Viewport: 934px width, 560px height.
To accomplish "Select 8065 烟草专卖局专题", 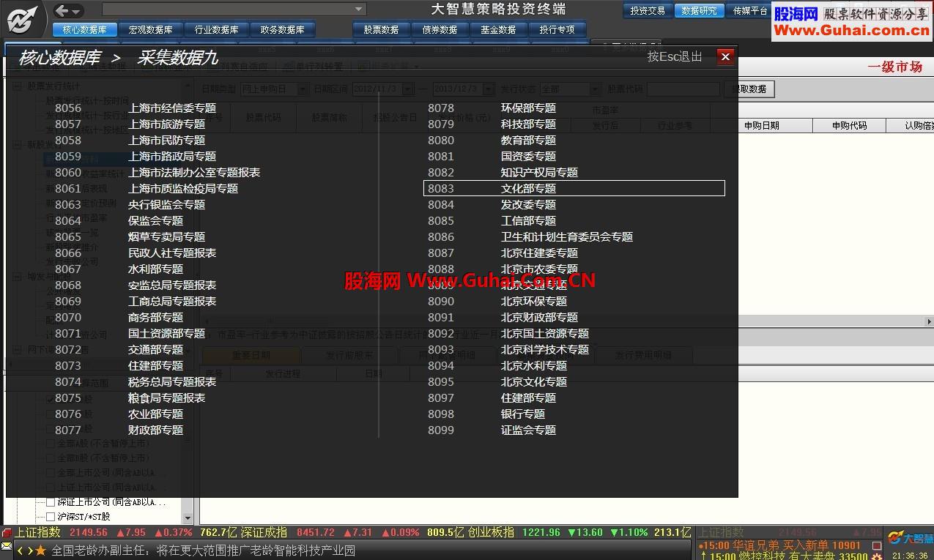I will tap(130, 236).
